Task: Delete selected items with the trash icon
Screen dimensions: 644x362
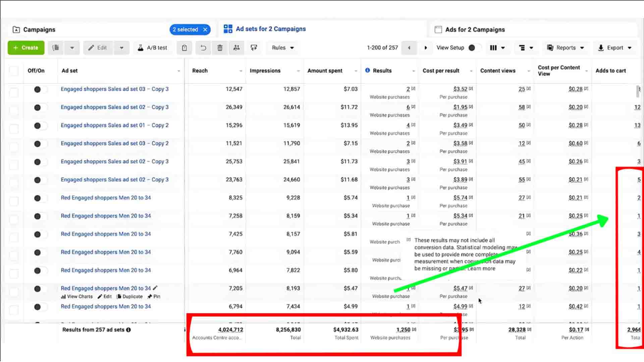Action: click(220, 48)
